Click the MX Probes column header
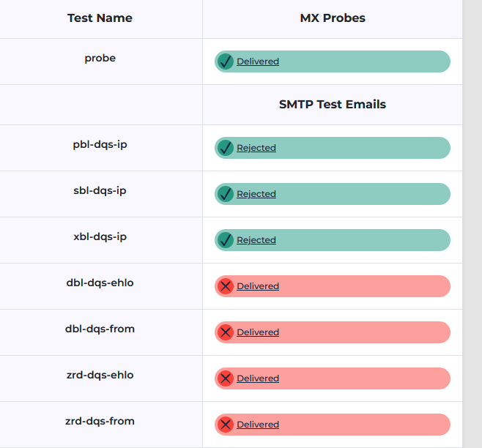482x448 pixels. coord(333,18)
